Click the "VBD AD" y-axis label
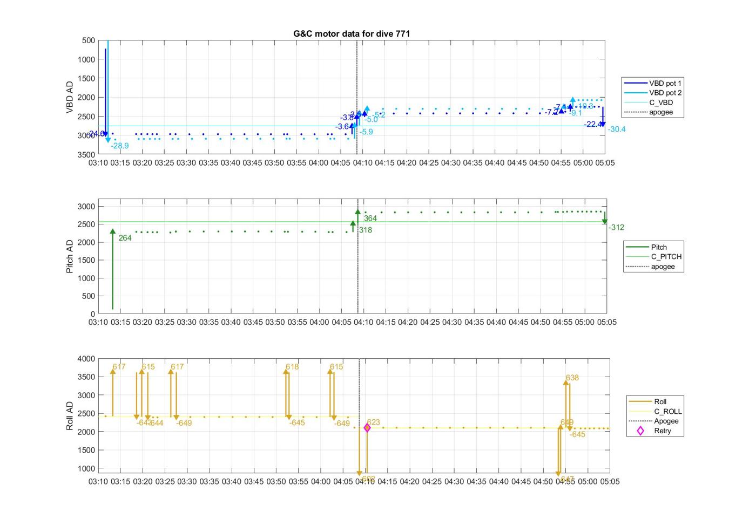 tap(70, 97)
